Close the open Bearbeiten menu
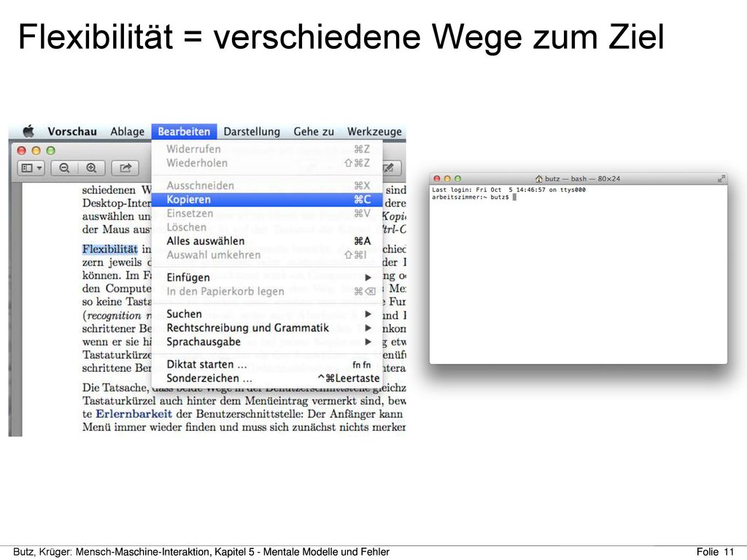 coord(184,131)
